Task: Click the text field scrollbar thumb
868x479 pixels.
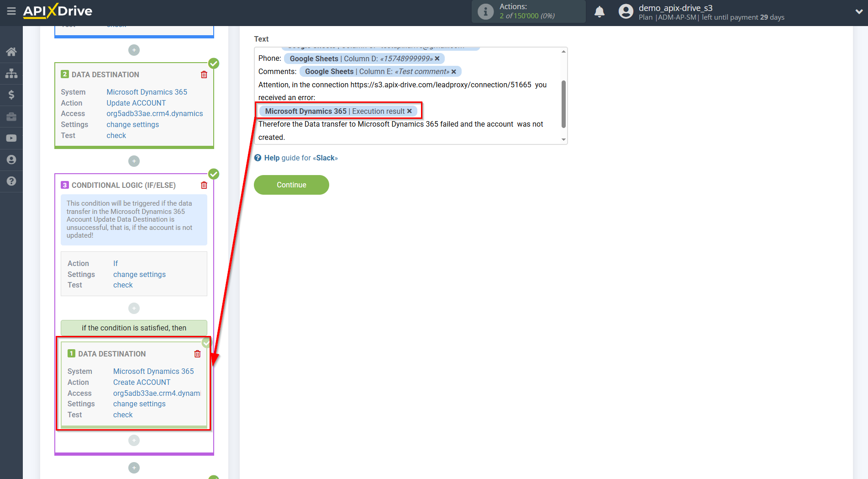Action: coord(563,104)
